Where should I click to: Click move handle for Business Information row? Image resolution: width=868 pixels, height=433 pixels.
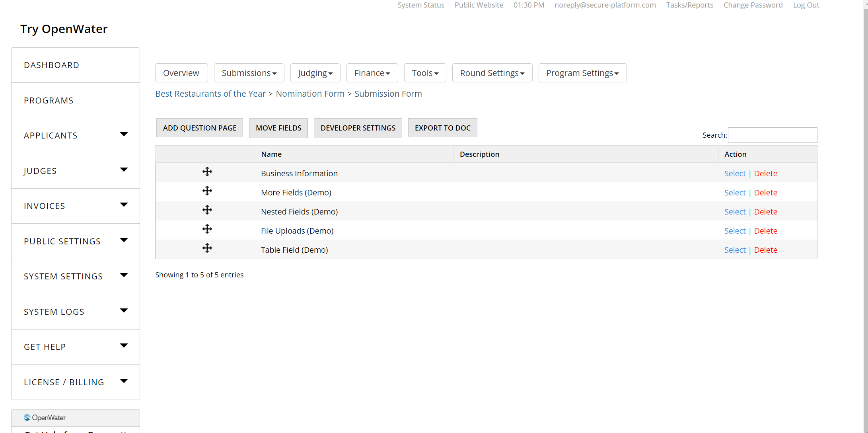[207, 172]
